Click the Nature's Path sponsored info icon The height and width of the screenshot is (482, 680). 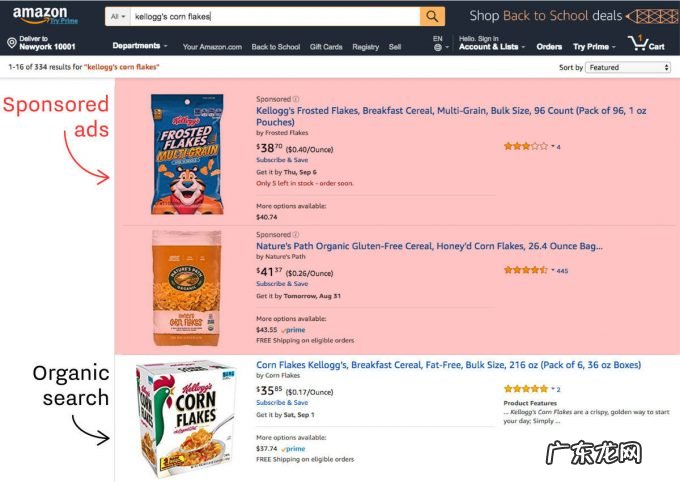click(x=296, y=235)
